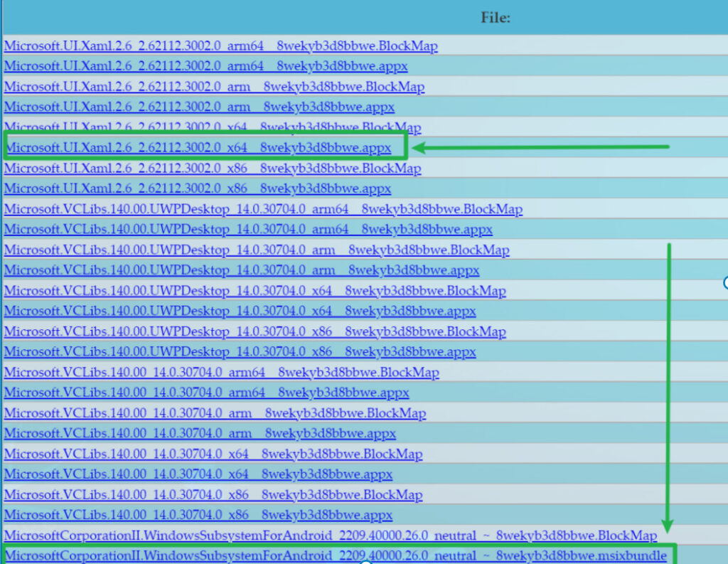Click the VCLibs UWPDesktop x86 BlockMap link
Viewport: 728px width, 564px height.
tap(255, 331)
